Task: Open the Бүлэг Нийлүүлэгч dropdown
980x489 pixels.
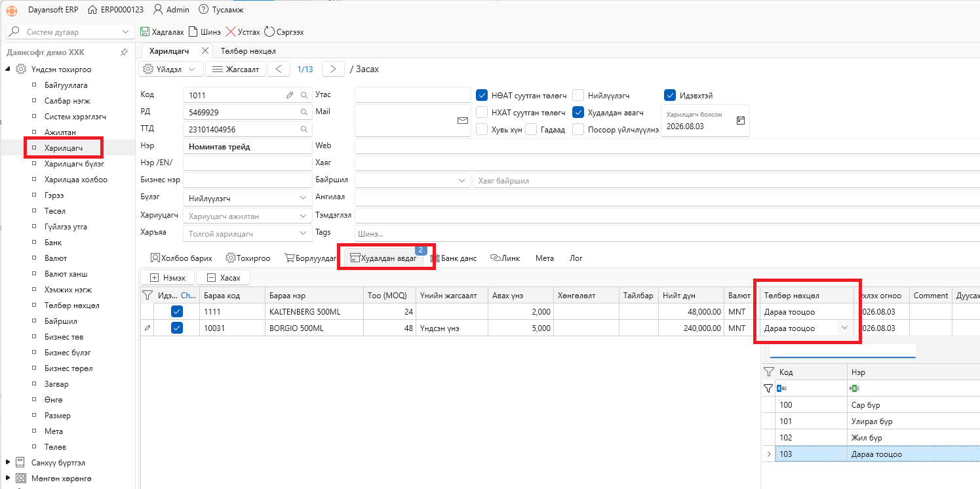Action: (x=304, y=197)
